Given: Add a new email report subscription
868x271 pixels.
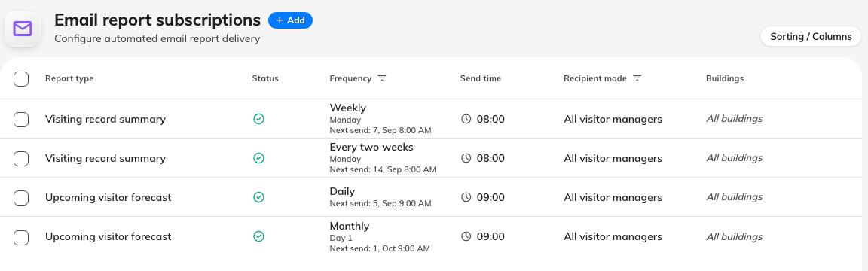Looking at the screenshot, I should tap(290, 20).
